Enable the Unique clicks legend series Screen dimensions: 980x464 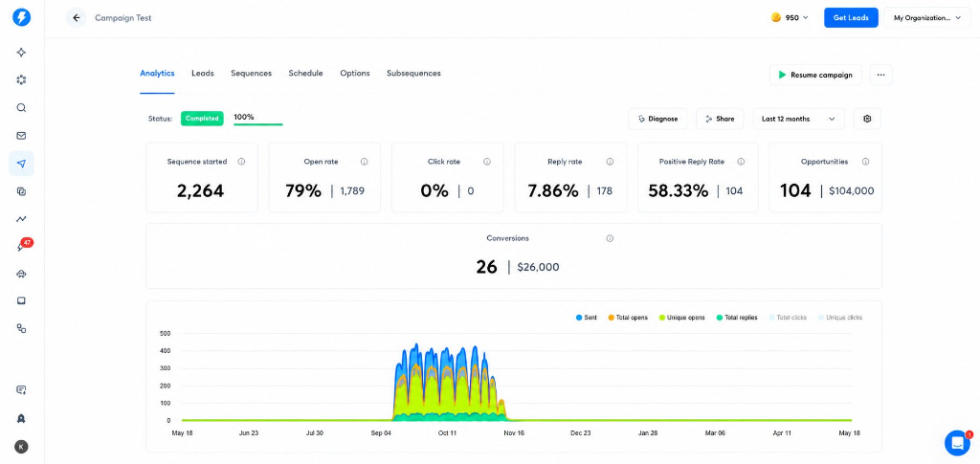840,318
